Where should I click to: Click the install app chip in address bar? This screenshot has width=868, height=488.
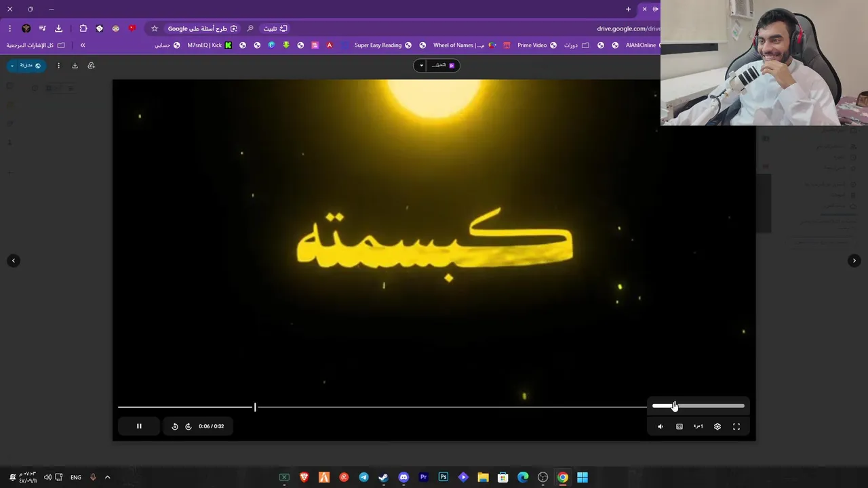(275, 28)
